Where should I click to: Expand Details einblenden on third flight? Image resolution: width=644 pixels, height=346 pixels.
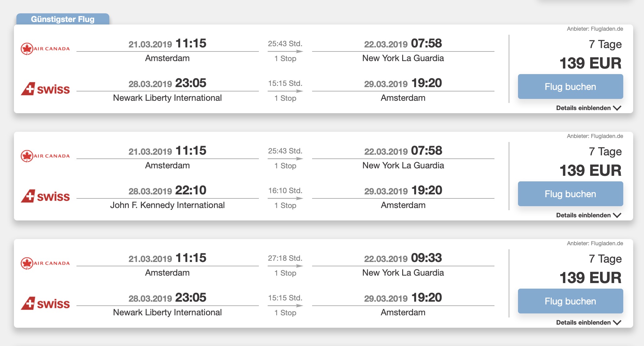[x=589, y=322]
